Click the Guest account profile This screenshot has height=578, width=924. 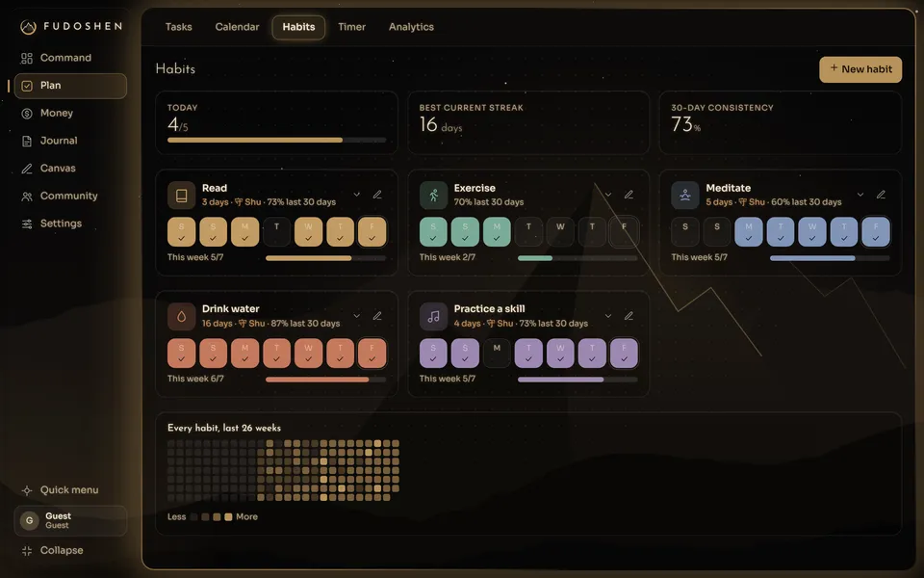click(x=70, y=521)
